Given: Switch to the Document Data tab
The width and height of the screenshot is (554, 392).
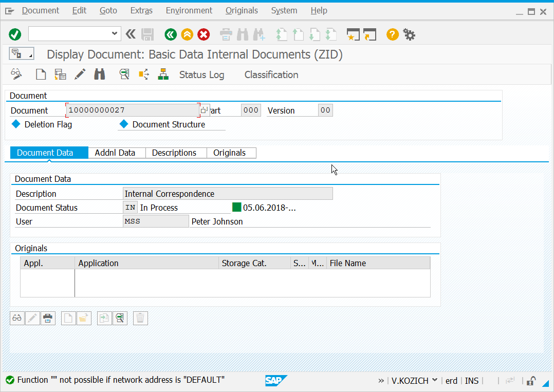Looking at the screenshot, I should tap(49, 153).
